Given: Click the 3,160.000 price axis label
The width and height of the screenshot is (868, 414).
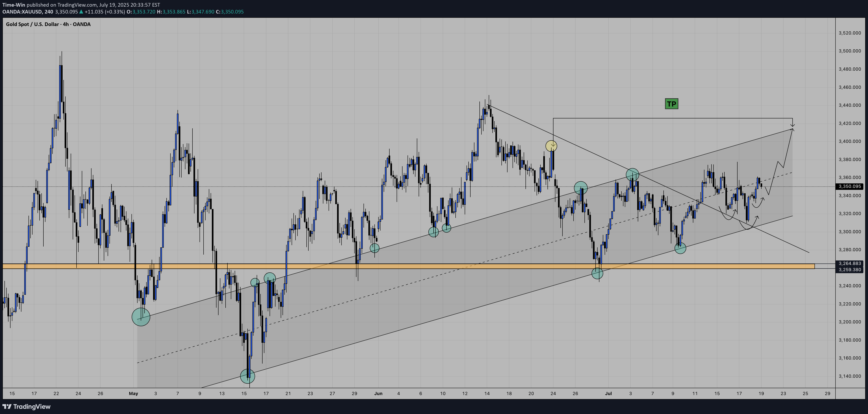Looking at the screenshot, I should pos(849,358).
